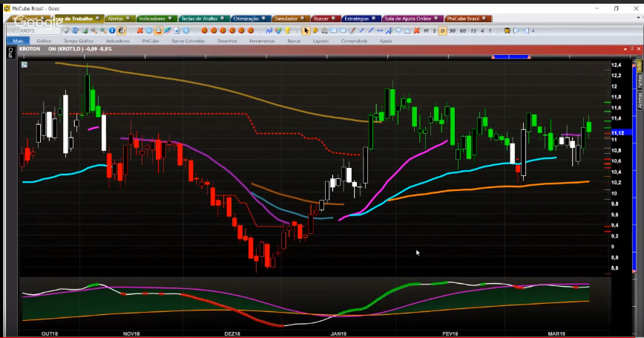Open the Ferramentas ribbon menu
This screenshot has height=338, width=644.
tap(262, 41)
